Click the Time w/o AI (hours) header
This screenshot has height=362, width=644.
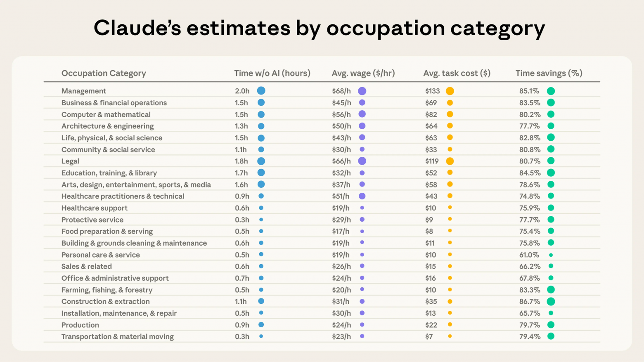pos(272,73)
